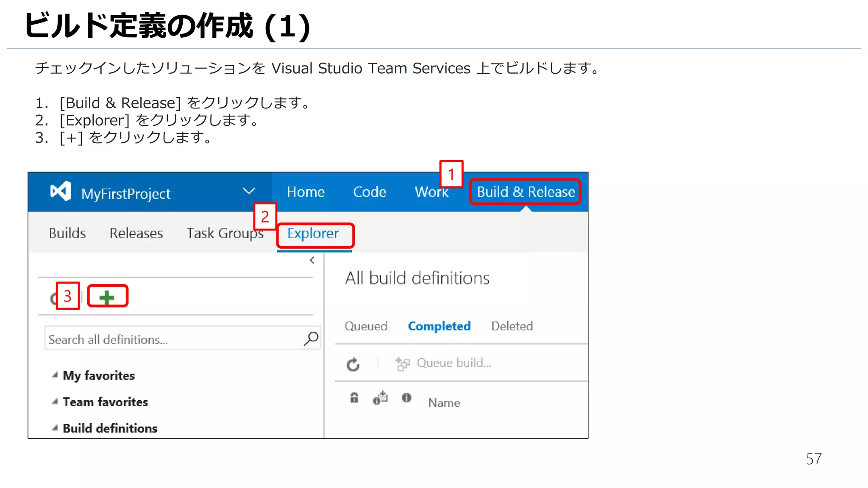Screen dimensions: 868x488
Task: Switch to the Releases tab
Action: pyautogui.click(x=136, y=233)
